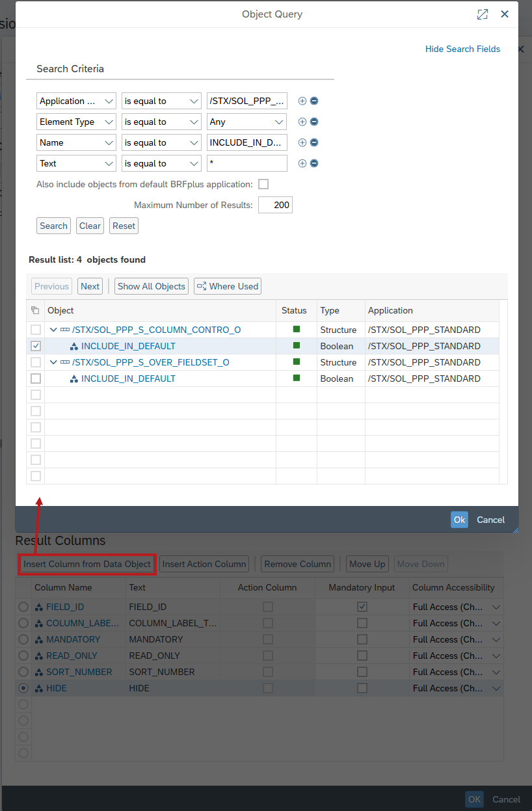This screenshot has height=811, width=532.
Task: Click the select-all icon in results table header
Action: tap(36, 310)
